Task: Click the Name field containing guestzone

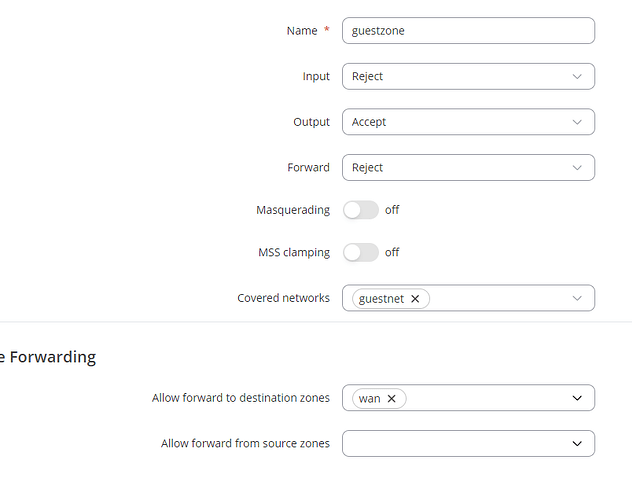Action: pos(468,31)
